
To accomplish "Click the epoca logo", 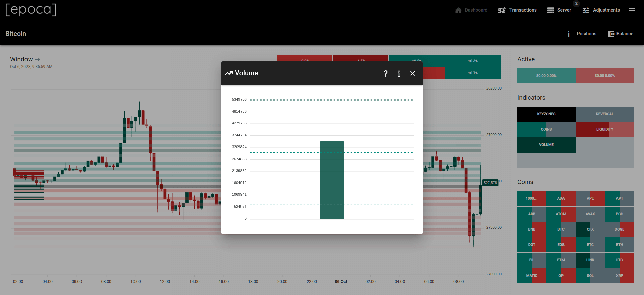I will 31,10.
